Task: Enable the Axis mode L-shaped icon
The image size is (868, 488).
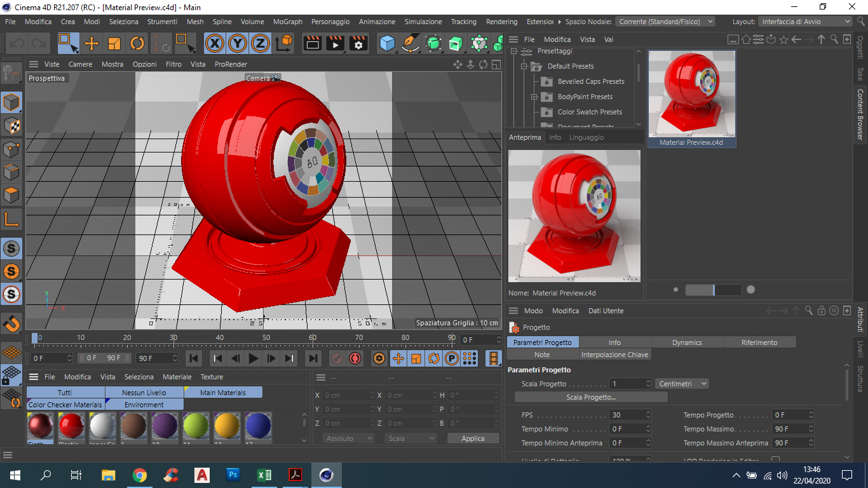Action: pos(11,220)
